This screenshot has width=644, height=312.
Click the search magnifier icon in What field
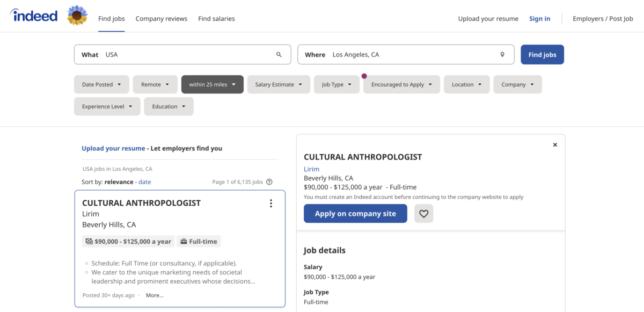coord(279,55)
